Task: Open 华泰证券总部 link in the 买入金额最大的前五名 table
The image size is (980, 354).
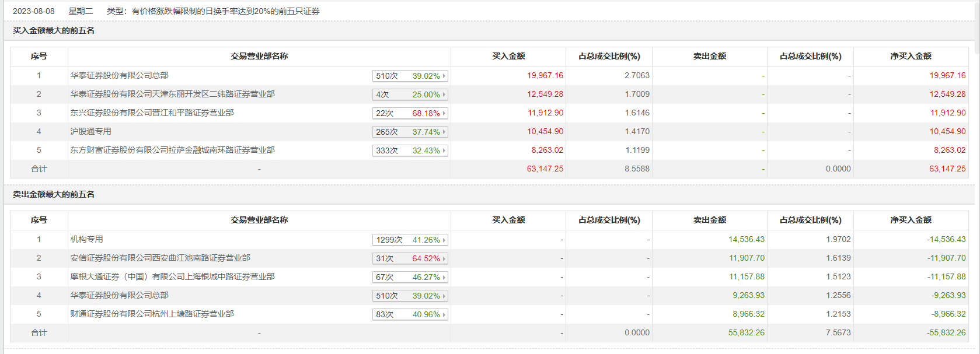Action: 119,75
